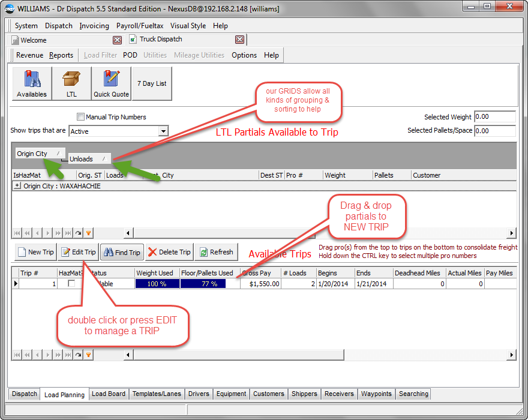
Task: Click the 100 % Weight Used bar
Action: point(157,284)
